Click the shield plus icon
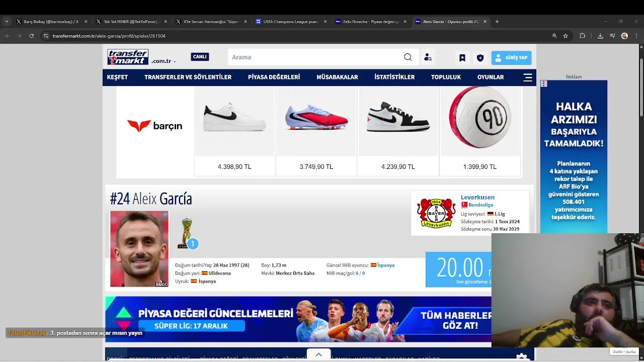 (x=480, y=58)
